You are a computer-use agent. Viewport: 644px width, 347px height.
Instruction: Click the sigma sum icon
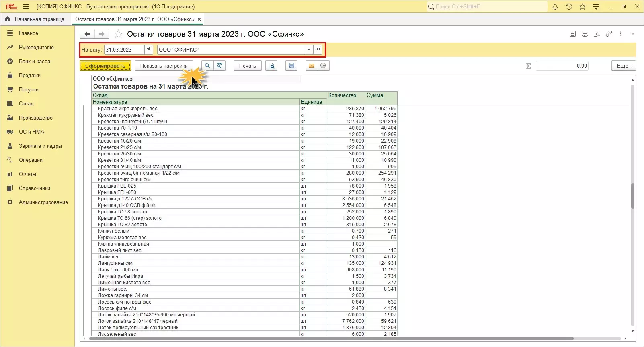coord(528,66)
